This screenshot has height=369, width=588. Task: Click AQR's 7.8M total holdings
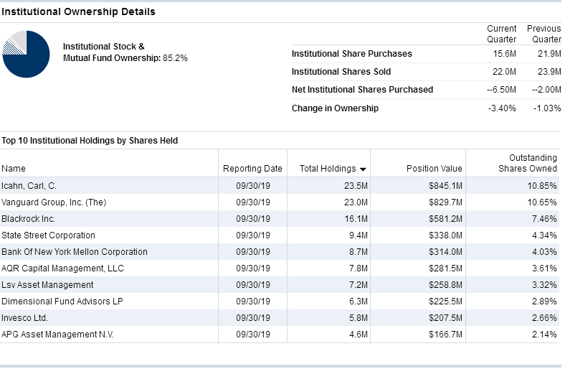click(358, 268)
